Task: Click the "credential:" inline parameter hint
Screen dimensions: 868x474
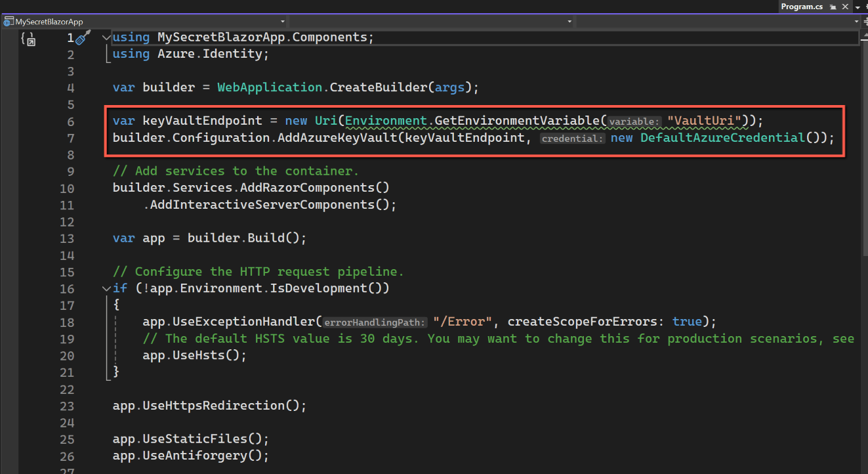Action: click(573, 139)
